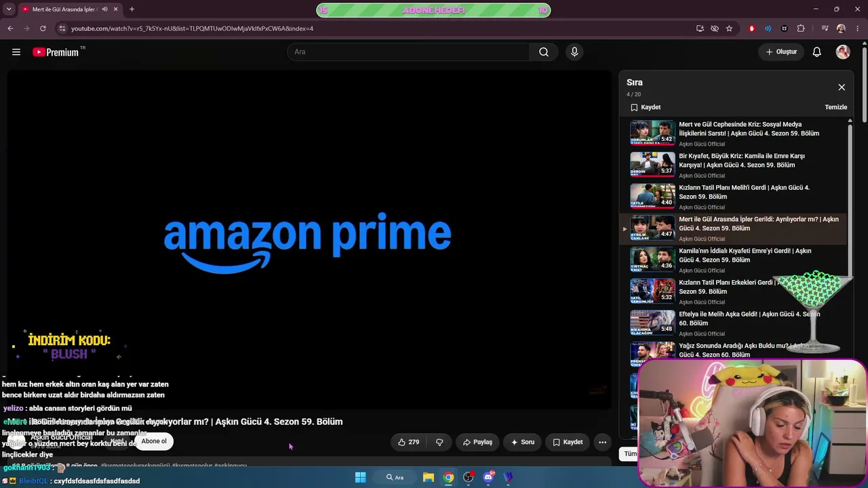This screenshot has width=868, height=488.
Task: Open the YouTube account avatar menu
Action: (843, 52)
